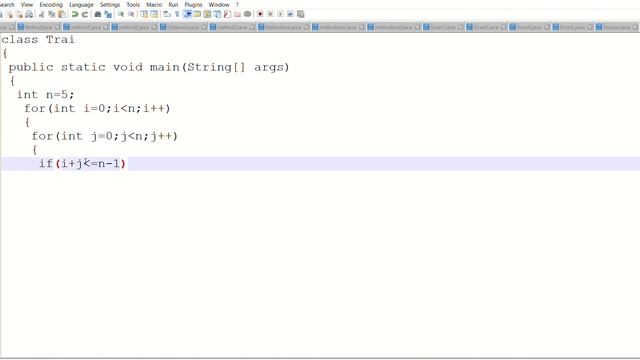
Task: Click the "int n=5;" statement
Action: (45, 95)
